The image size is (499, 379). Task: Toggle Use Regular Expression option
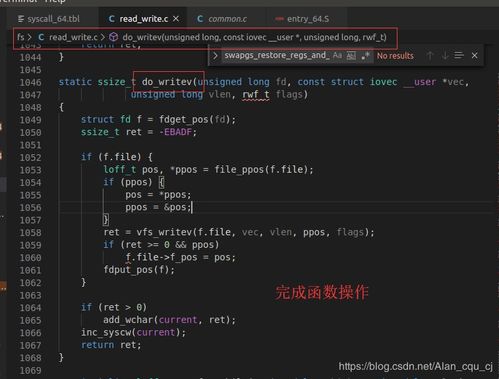point(365,56)
